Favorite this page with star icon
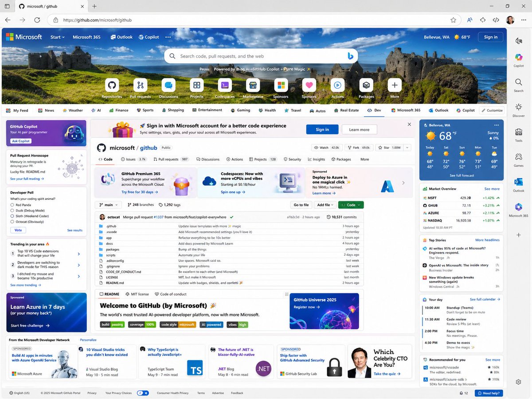The height and width of the screenshot is (399, 532). pyautogui.click(x=453, y=20)
